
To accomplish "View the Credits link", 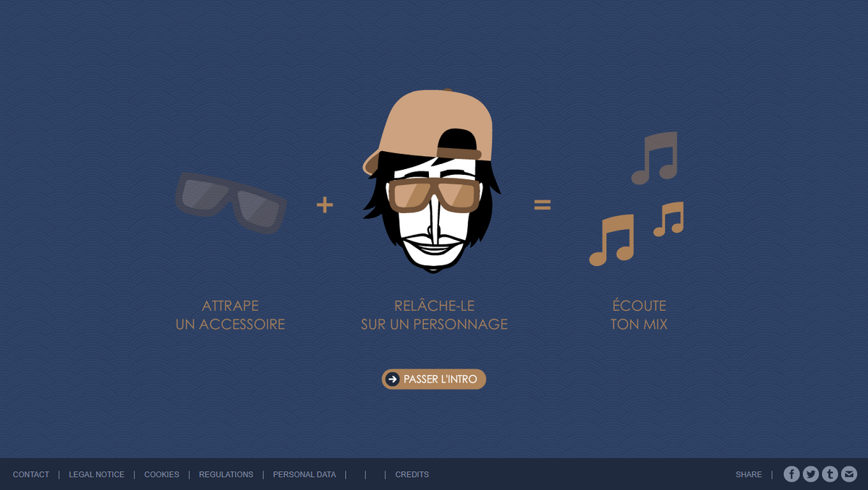I will 412,475.
